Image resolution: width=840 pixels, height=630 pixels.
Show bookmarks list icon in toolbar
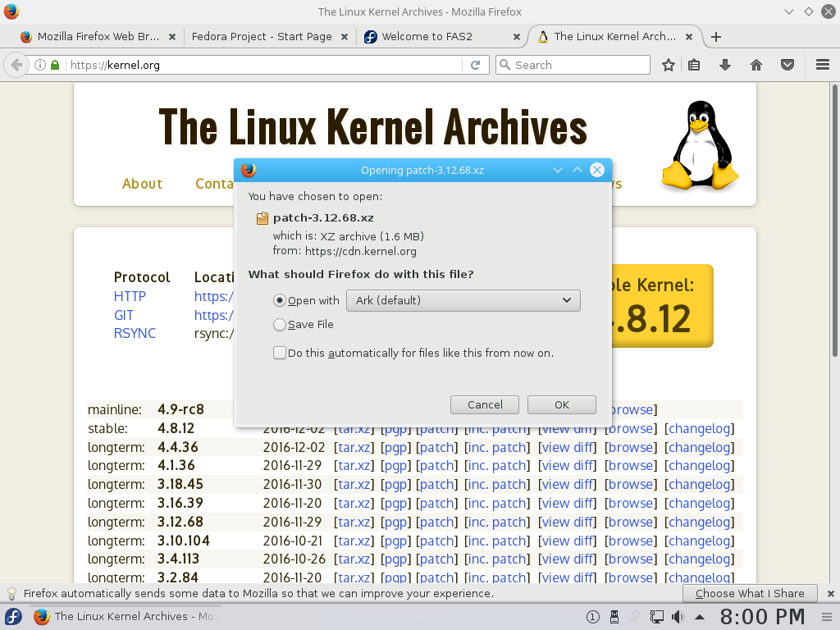tap(694, 65)
